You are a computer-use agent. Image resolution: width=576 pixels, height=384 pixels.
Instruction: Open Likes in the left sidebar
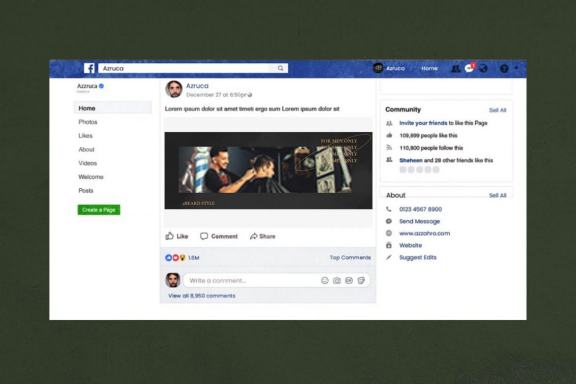click(85, 136)
